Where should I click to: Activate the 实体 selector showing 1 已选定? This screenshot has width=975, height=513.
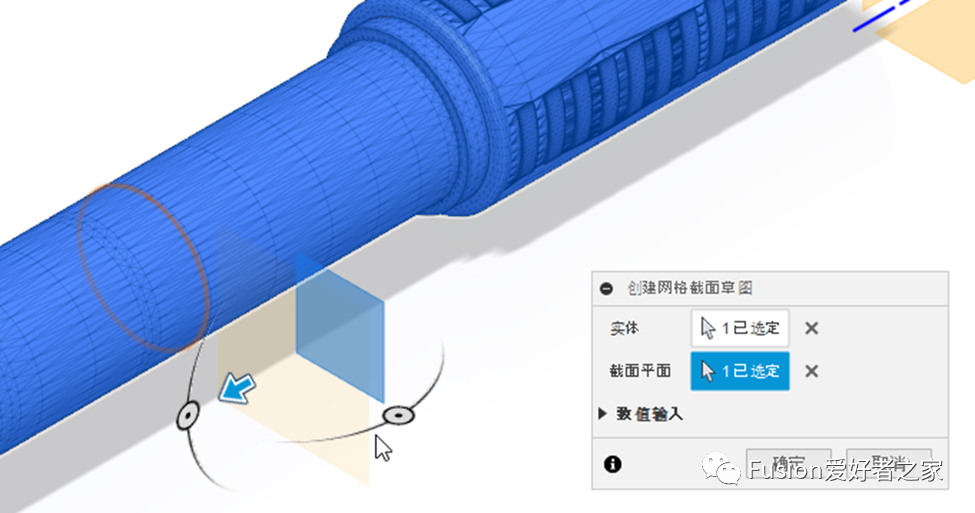[x=740, y=328]
